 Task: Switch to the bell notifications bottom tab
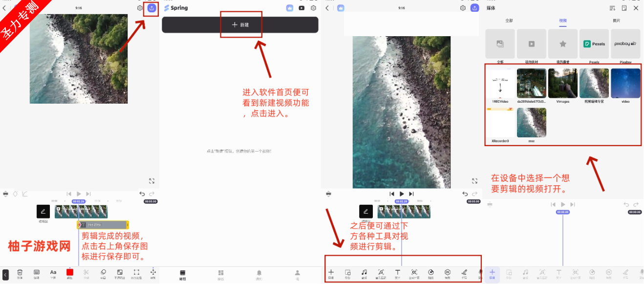pyautogui.click(x=259, y=274)
